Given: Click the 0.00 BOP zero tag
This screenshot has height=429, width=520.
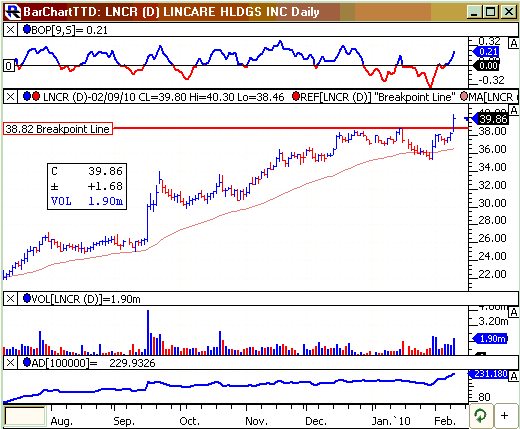Looking at the screenshot, I should 486,65.
